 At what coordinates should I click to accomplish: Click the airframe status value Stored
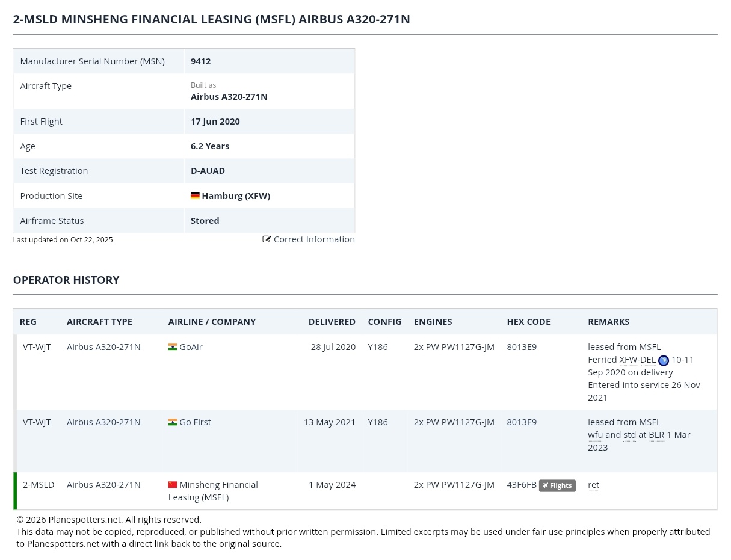coord(205,221)
